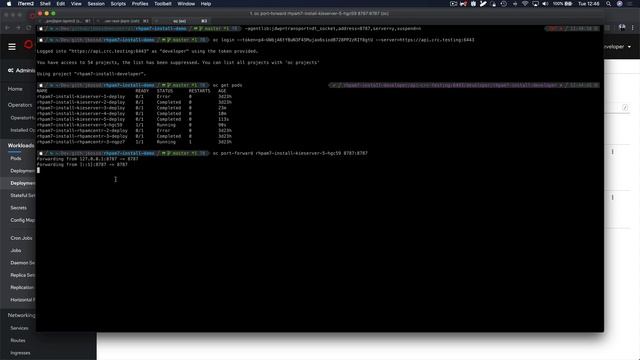Open the Help menu
The height and width of the screenshot is (360, 640).
pyautogui.click(x=206, y=4)
